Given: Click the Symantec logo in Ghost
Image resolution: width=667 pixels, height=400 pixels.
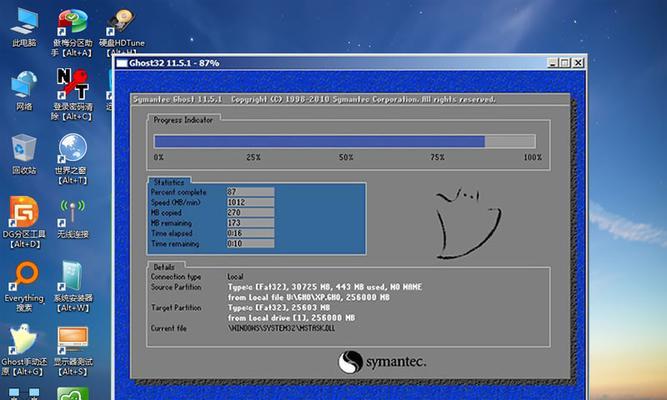Looking at the screenshot, I should (382, 362).
